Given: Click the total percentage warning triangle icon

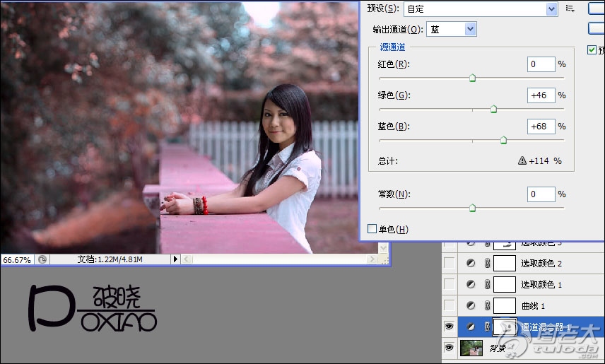Looking at the screenshot, I should click(x=522, y=160).
